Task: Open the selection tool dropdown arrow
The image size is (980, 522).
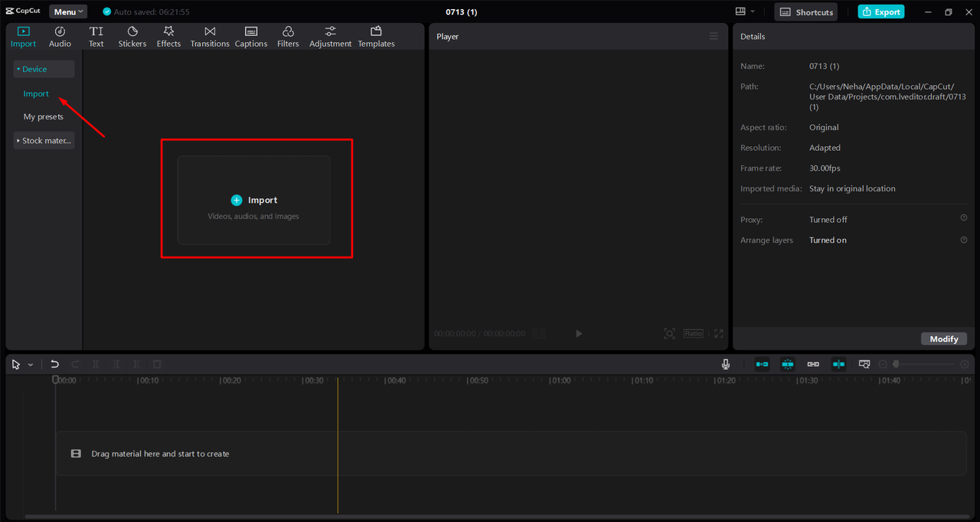Action: pyautogui.click(x=31, y=365)
